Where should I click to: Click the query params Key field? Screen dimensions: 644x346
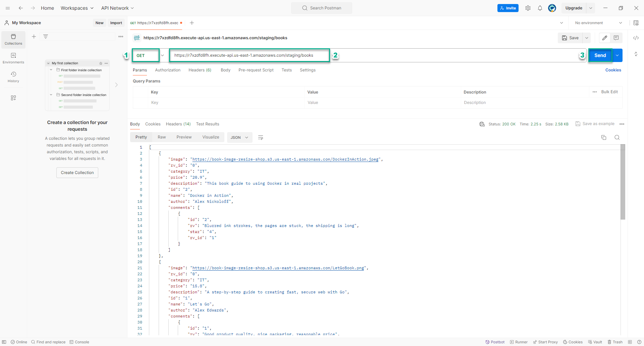226,103
